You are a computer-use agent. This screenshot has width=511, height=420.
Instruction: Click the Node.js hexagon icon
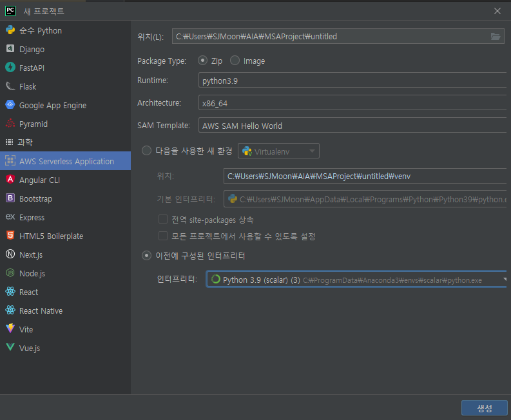click(10, 272)
